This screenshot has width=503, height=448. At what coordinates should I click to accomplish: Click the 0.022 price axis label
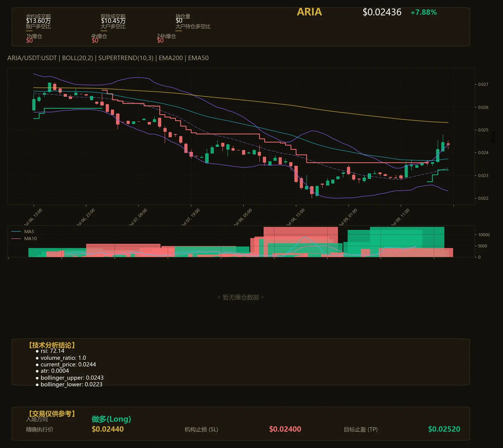click(x=483, y=198)
